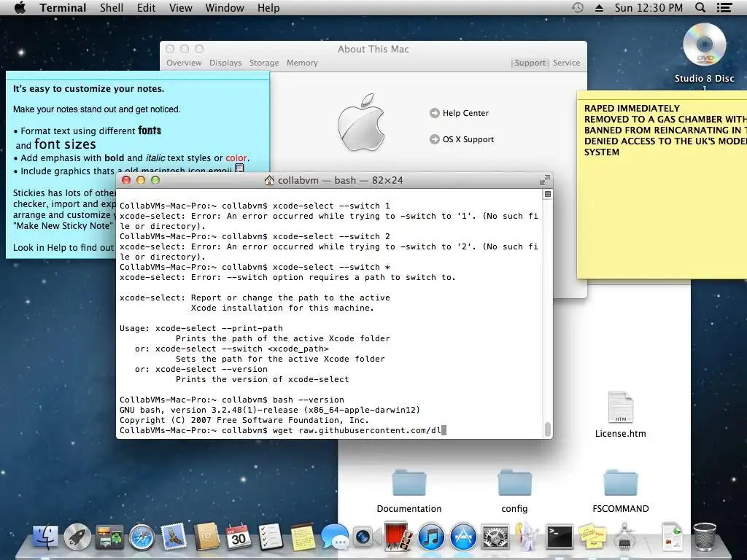Open the Terminal application menu
Screen dimensions: 747x560
(x=63, y=7)
